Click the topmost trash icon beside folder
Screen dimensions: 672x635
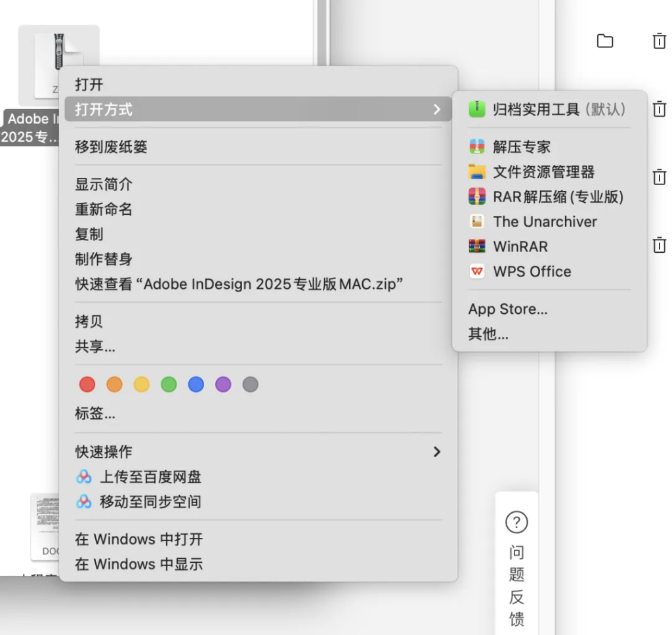coord(659,41)
